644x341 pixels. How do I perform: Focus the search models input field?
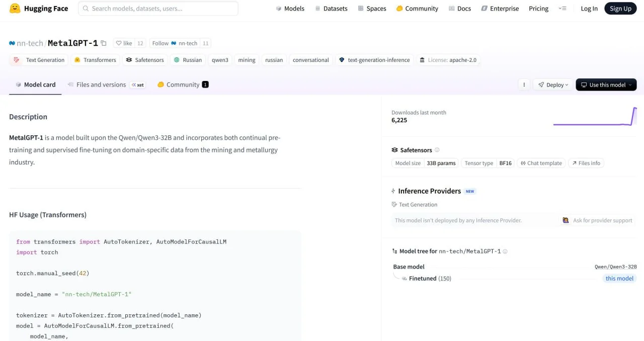[x=158, y=9]
